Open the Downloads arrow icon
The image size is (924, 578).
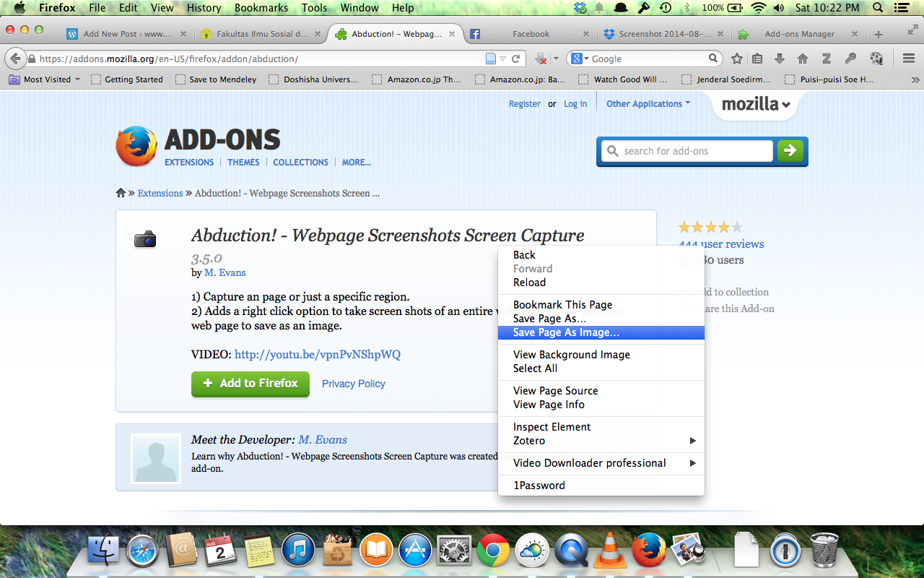click(780, 59)
